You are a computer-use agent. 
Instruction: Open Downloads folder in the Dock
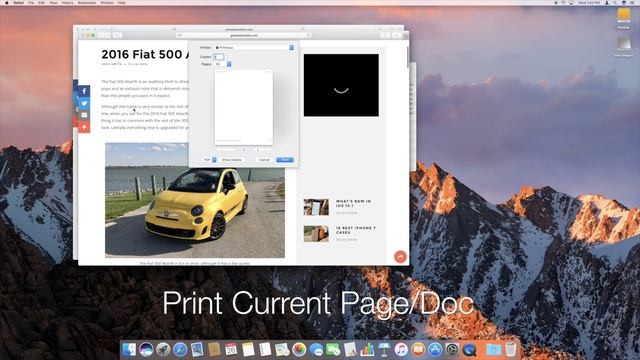(x=493, y=350)
